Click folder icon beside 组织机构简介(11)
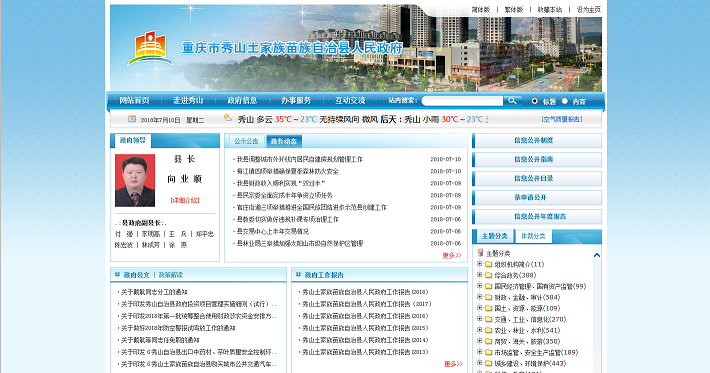The image size is (710, 373). point(489,264)
